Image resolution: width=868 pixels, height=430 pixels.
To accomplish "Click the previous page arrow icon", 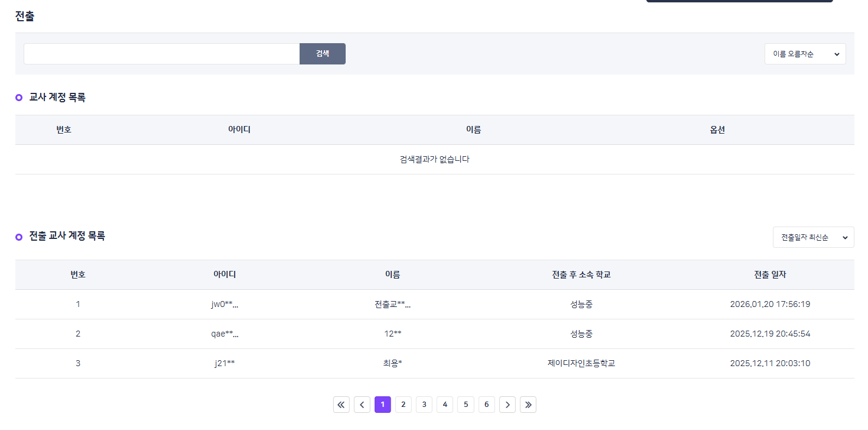I will pos(362,405).
